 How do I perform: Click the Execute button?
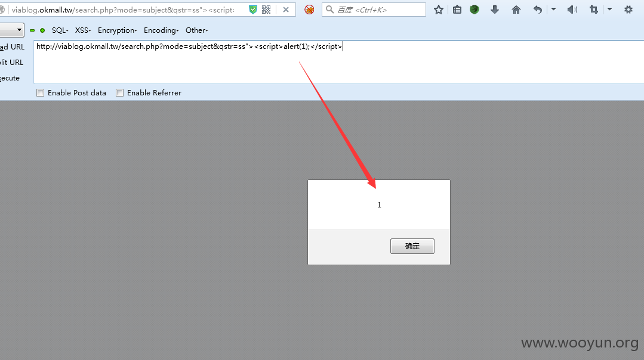coord(10,78)
